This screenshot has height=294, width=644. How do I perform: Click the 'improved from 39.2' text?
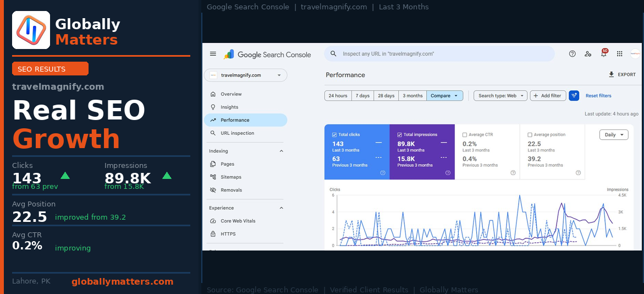point(90,217)
